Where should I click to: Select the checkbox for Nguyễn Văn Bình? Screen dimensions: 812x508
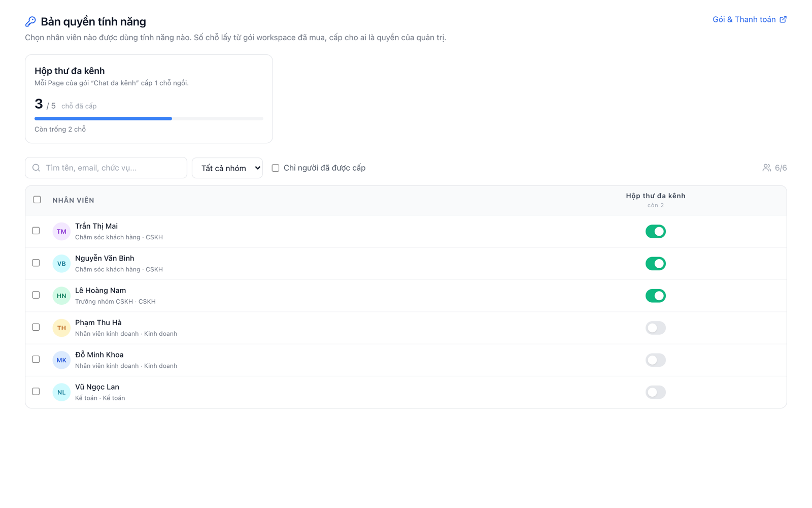36,263
